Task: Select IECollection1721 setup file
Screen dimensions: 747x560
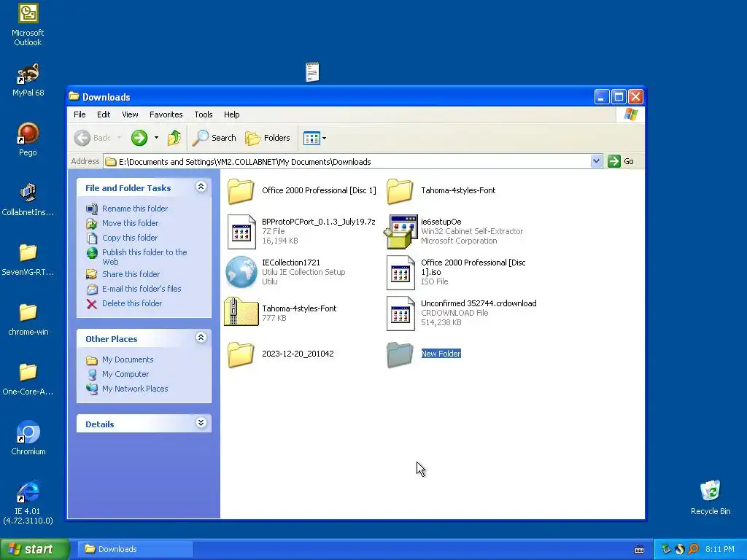Action: (286, 272)
